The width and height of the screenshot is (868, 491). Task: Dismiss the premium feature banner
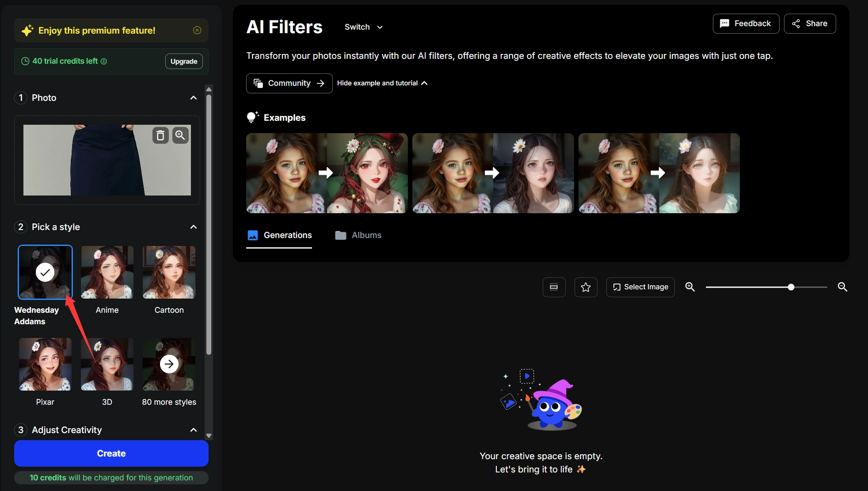197,30
